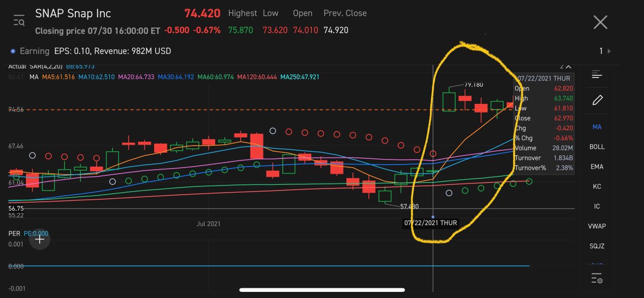This screenshot has width=644, height=298.
Task: Enable the EMA indicator
Action: click(x=597, y=167)
